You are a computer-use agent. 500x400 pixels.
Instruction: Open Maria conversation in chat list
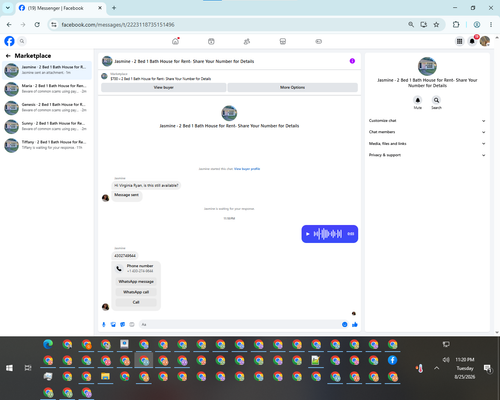[47, 89]
